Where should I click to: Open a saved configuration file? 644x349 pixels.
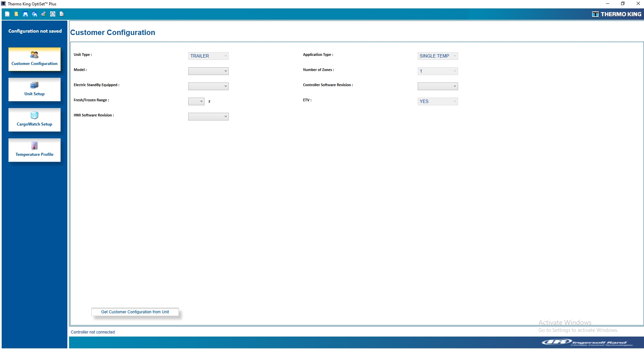[x=16, y=14]
